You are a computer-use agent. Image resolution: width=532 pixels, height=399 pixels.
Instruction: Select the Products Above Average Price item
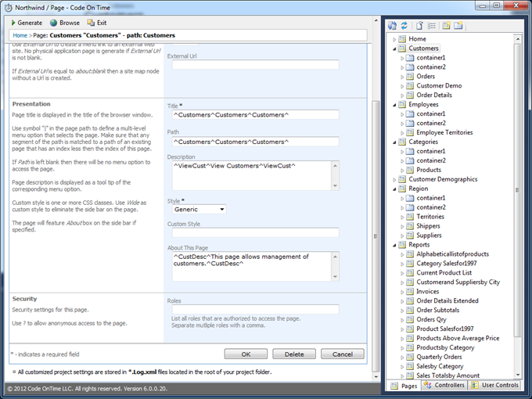[458, 338]
